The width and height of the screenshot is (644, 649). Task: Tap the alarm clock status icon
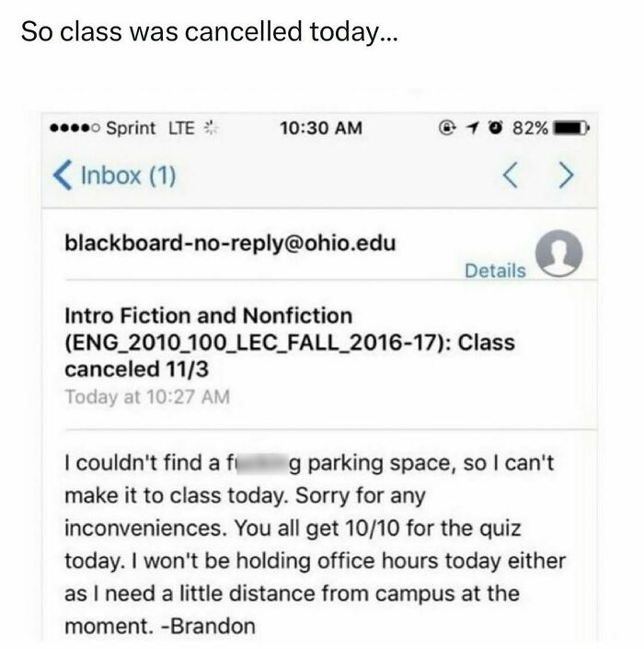click(496, 128)
